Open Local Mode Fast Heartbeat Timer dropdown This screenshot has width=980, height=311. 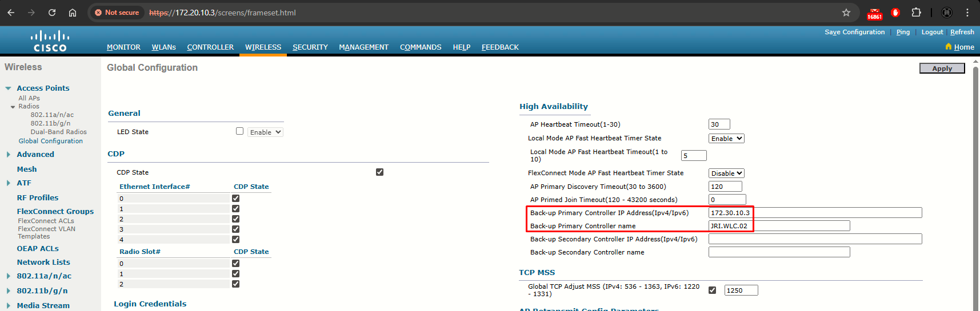(x=726, y=139)
